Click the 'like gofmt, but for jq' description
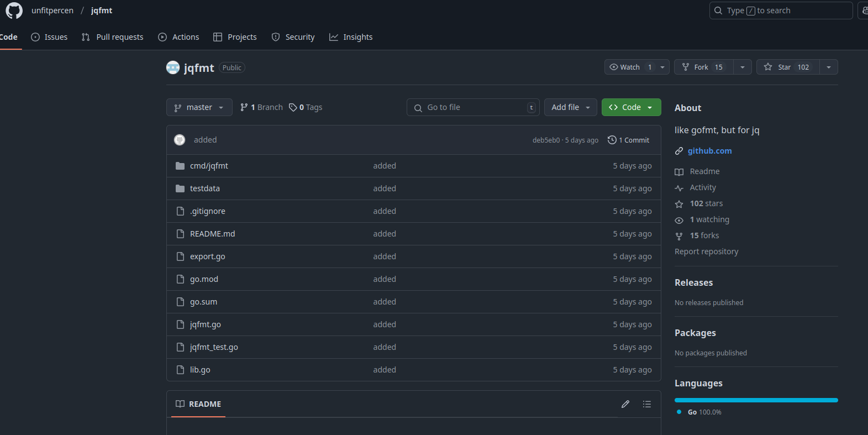This screenshot has width=868, height=435. pos(717,130)
